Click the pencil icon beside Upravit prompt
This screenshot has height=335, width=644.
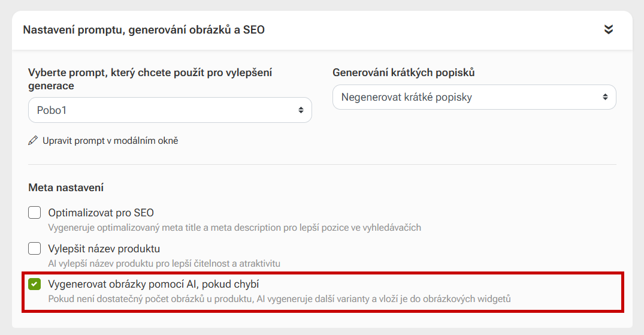[33, 141]
